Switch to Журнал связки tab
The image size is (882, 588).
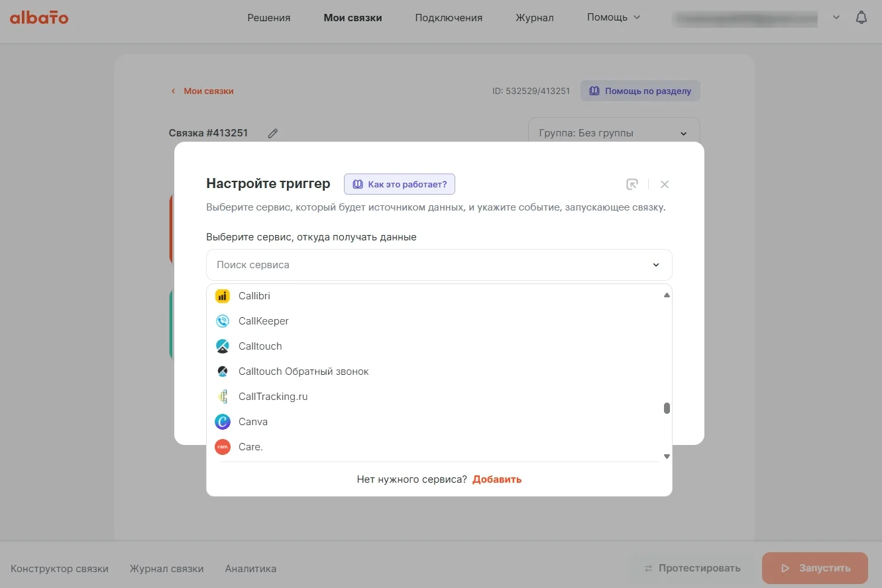click(166, 568)
